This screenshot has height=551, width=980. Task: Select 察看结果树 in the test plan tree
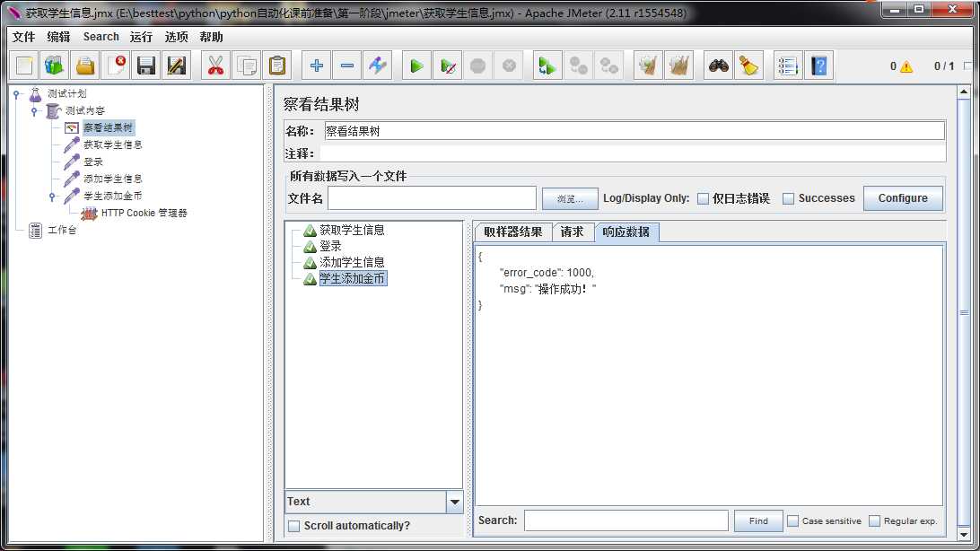[108, 128]
